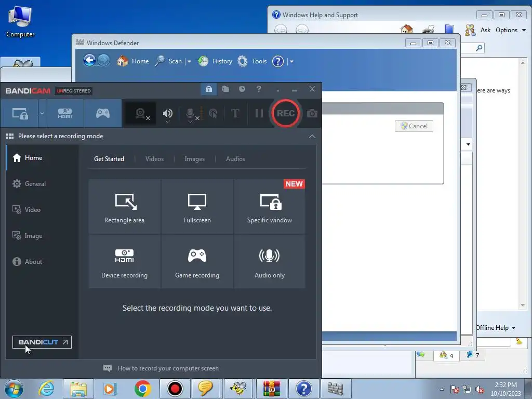Click the pause recording button
Image resolution: width=532 pixels, height=399 pixels.
click(259, 113)
